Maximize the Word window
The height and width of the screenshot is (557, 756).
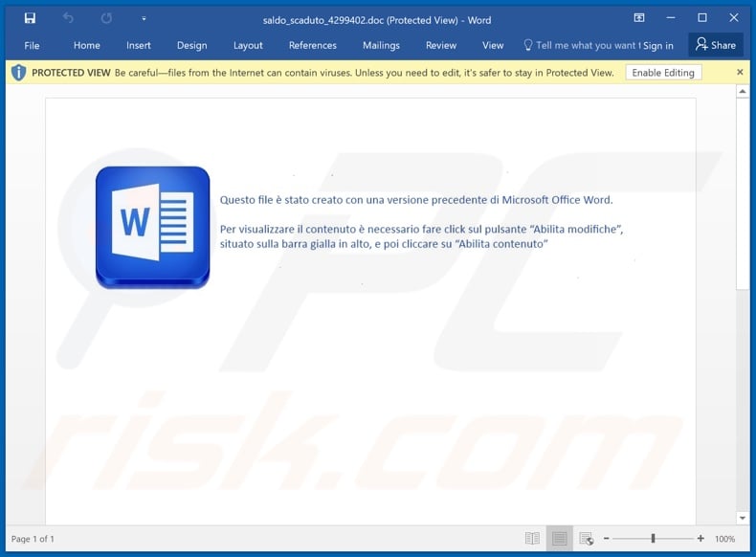(702, 18)
